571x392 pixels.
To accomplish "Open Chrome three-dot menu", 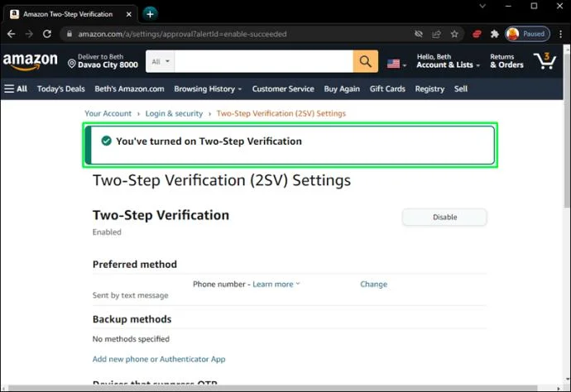I will 560,34.
